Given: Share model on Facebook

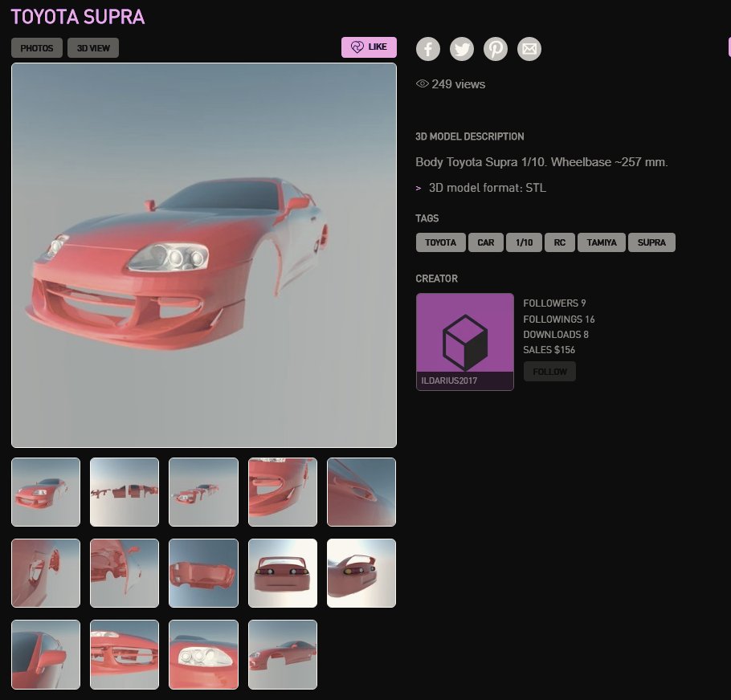Looking at the screenshot, I should [427, 49].
